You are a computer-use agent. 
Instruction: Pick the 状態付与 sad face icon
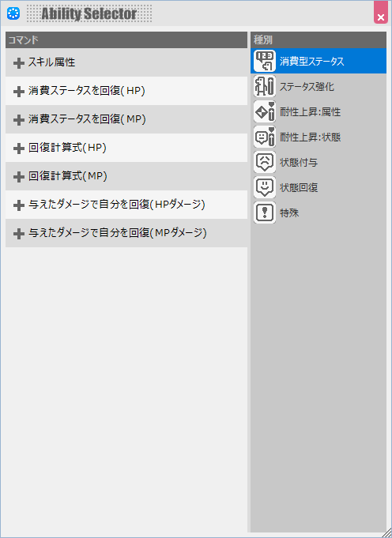(x=265, y=162)
